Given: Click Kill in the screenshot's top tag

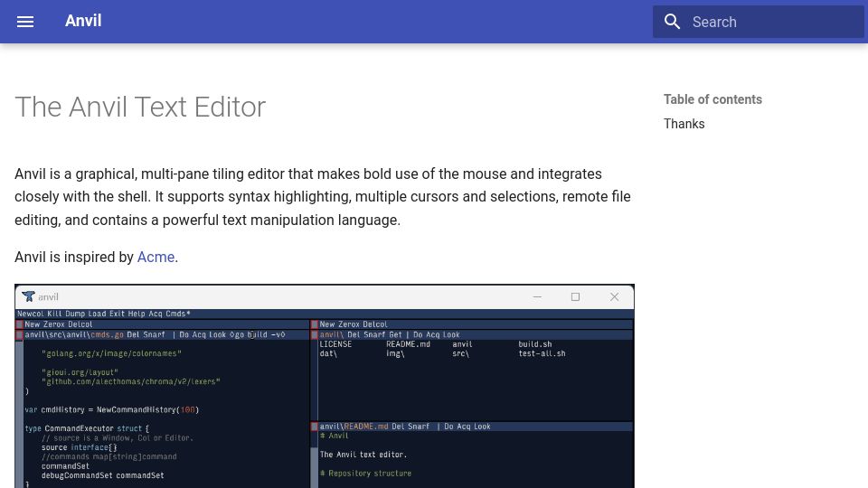Looking at the screenshot, I should pyautogui.click(x=55, y=314).
